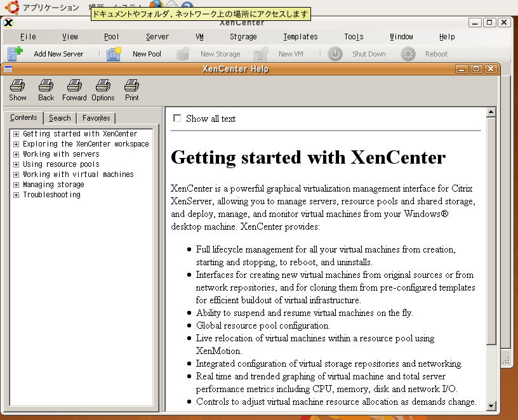Click the Reboot icon

click(x=408, y=54)
